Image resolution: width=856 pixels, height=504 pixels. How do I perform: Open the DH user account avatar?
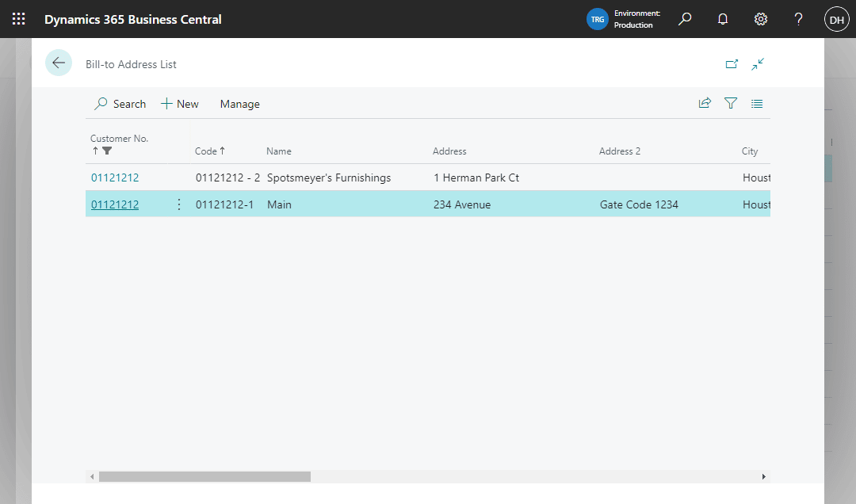pyautogui.click(x=836, y=20)
